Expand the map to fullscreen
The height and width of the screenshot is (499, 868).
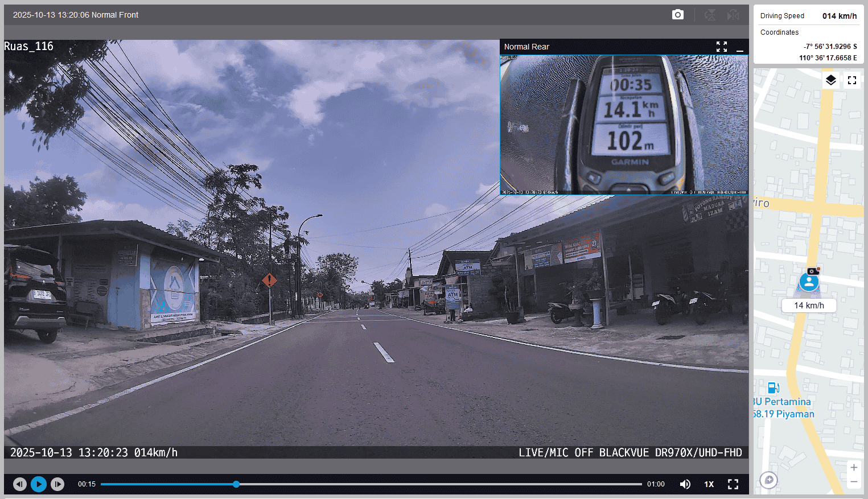851,80
